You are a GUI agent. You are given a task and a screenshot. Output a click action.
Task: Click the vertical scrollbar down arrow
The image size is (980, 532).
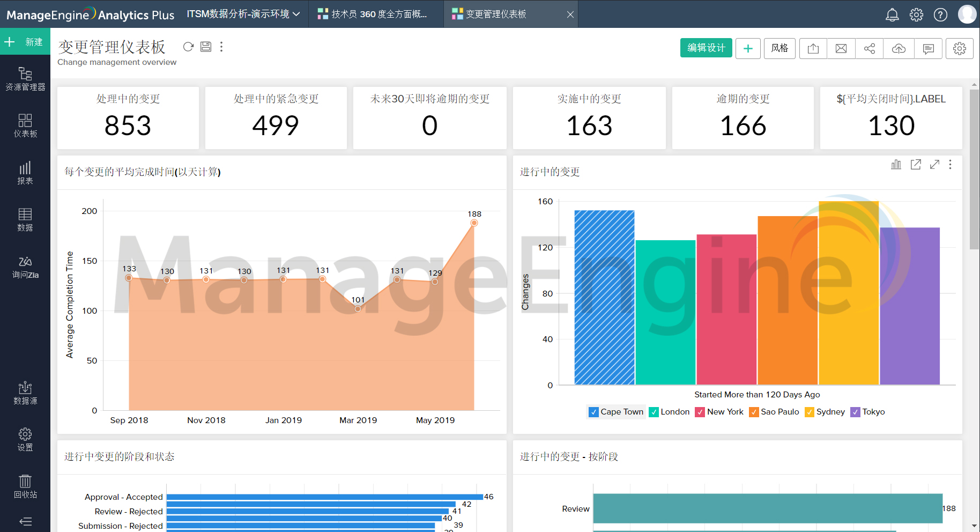coord(974,526)
